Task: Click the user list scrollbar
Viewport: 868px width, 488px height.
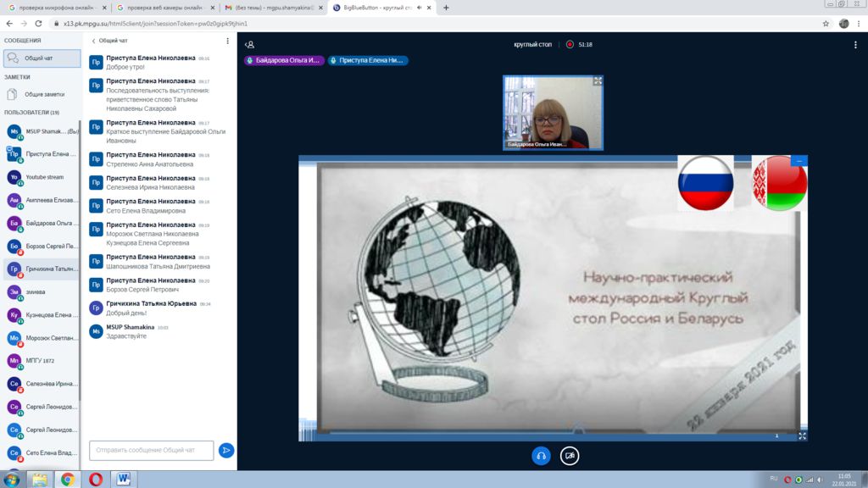Action: coord(81,254)
